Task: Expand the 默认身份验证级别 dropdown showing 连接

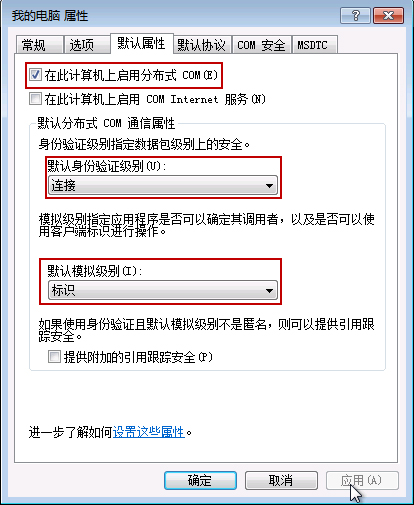Action: [x=163, y=185]
